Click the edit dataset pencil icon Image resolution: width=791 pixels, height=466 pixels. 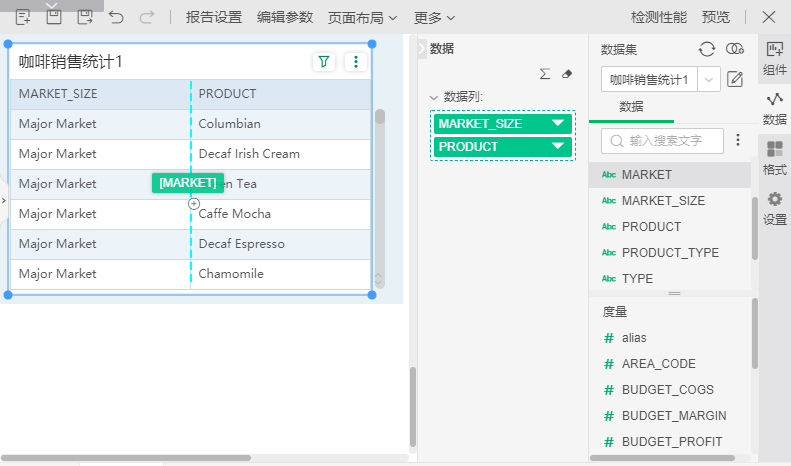[735, 79]
